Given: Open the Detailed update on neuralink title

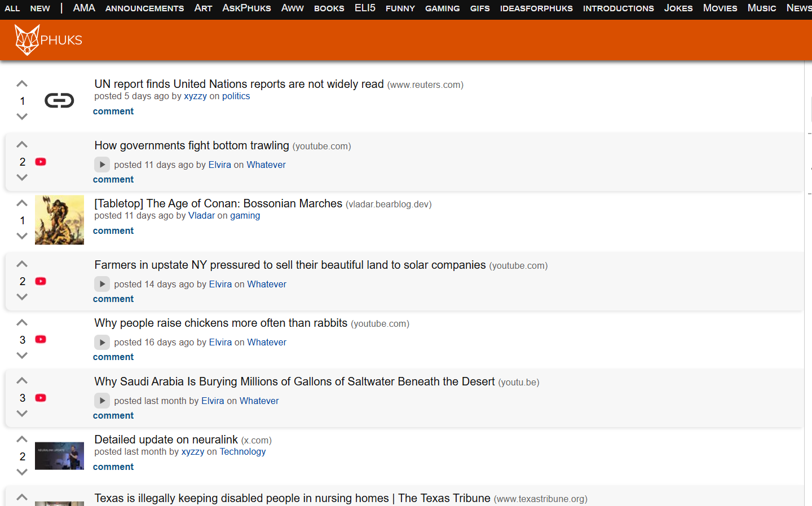Looking at the screenshot, I should tap(166, 440).
